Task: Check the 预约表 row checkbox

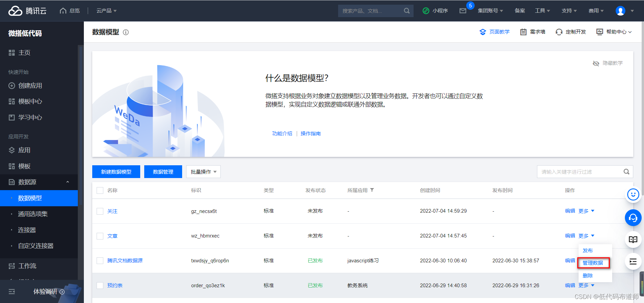Action: [x=100, y=286]
